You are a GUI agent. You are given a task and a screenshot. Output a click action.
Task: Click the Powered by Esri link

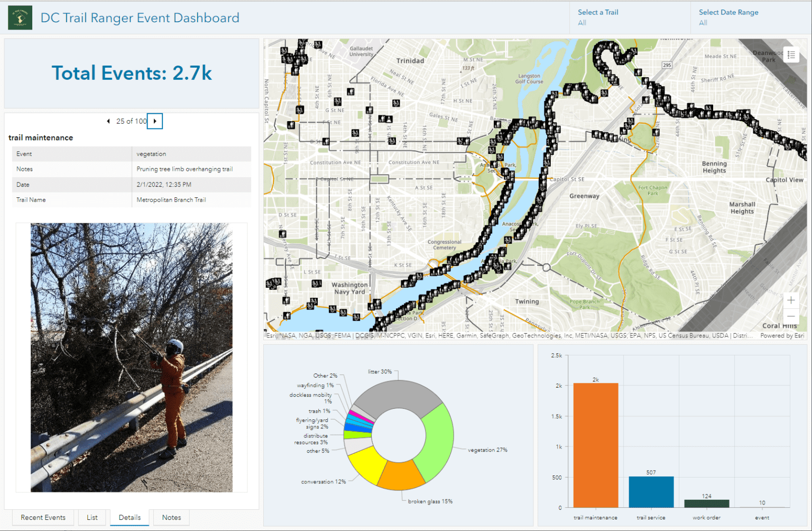pos(782,335)
